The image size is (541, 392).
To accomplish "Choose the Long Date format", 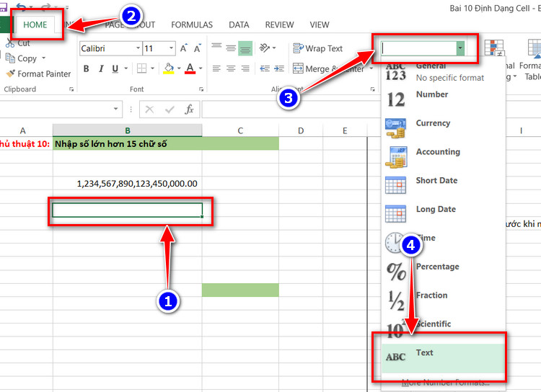I will [444, 214].
